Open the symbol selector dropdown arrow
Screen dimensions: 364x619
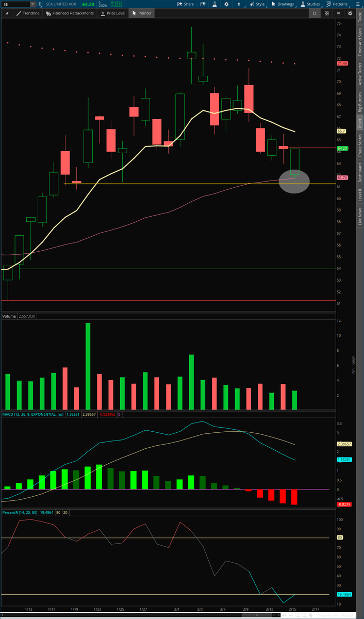(33, 4)
